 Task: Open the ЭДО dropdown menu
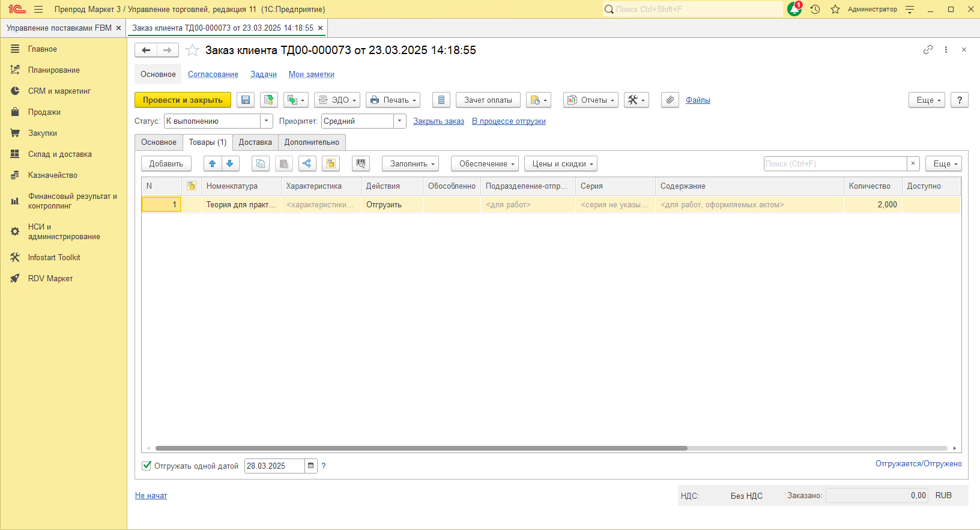(x=337, y=100)
